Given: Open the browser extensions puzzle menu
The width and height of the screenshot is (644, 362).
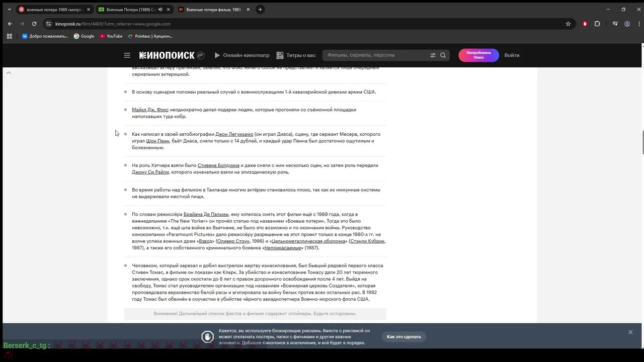Looking at the screenshot, I should click(x=597, y=24).
